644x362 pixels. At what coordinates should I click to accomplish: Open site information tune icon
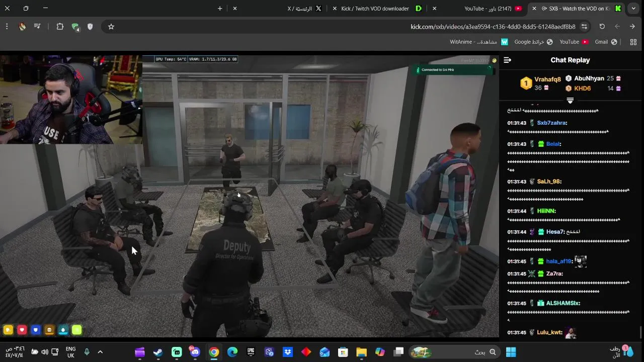tap(584, 27)
